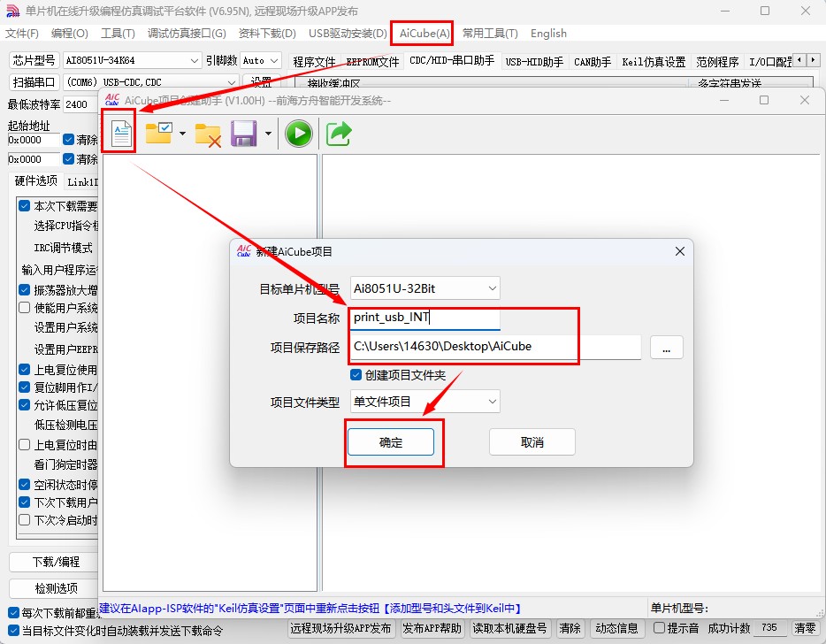Viewport: 826px width, 644px height.
Task: Click the 项目保存路径 path field
Action: (x=495, y=347)
